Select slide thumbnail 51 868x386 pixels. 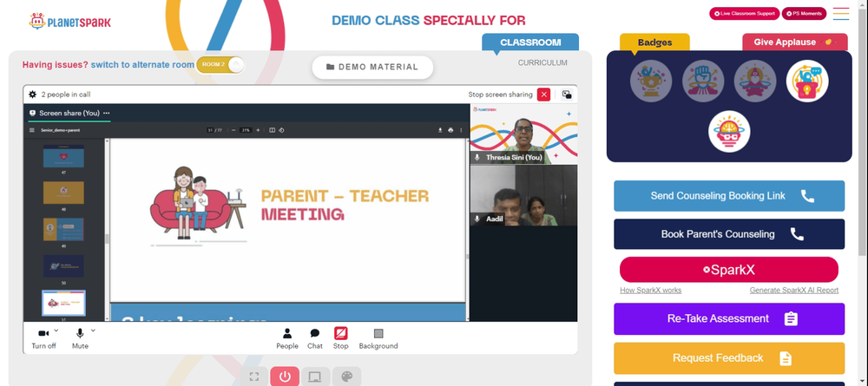click(x=63, y=303)
